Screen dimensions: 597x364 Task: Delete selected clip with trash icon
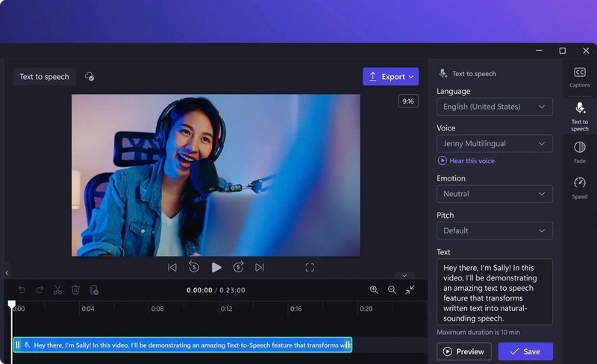[x=75, y=290]
